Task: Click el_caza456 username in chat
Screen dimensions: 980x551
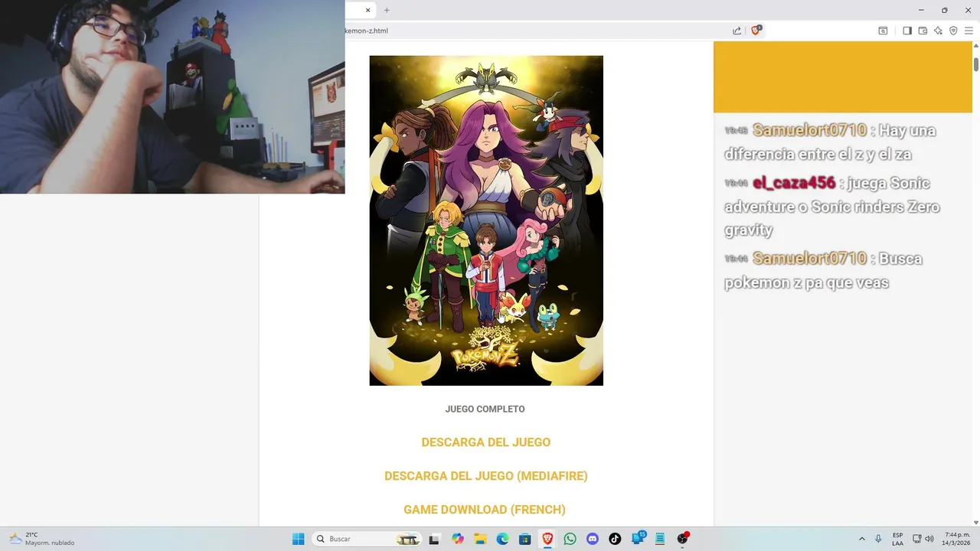Action: tap(794, 183)
